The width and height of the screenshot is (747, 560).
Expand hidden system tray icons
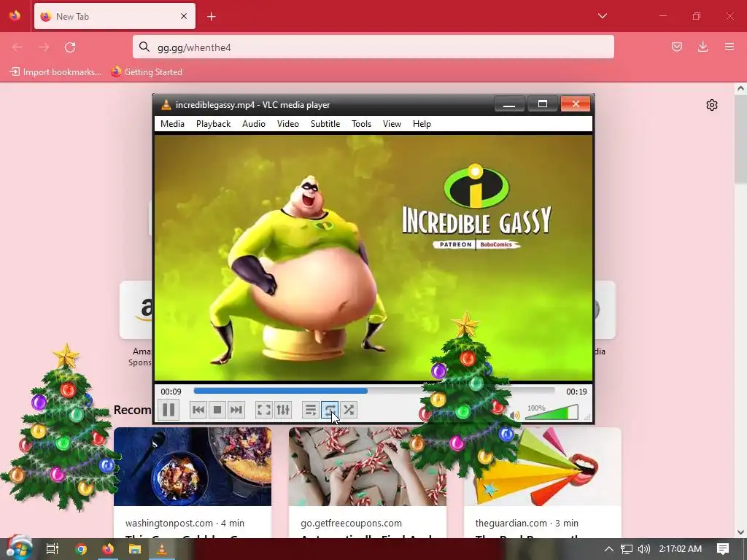pos(609,549)
